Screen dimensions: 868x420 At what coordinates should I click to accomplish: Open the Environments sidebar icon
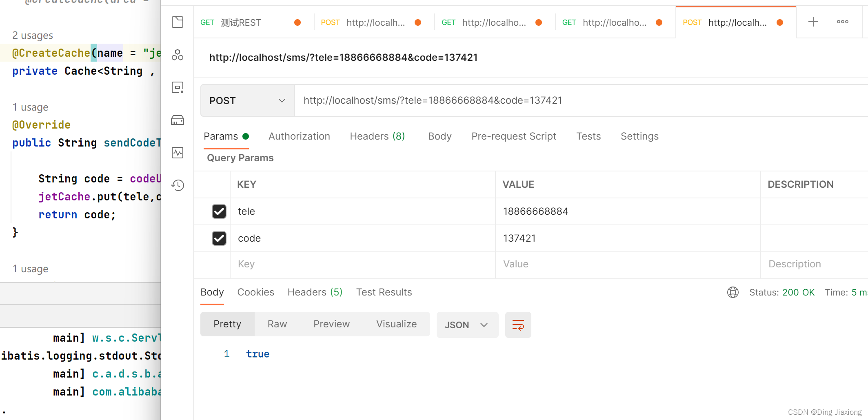coord(178,87)
